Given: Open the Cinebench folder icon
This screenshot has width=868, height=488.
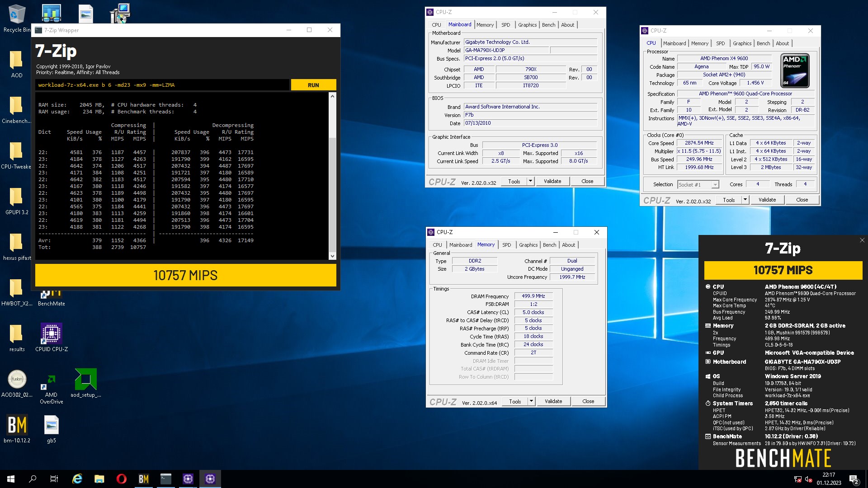Looking at the screenshot, I should tap(17, 109).
